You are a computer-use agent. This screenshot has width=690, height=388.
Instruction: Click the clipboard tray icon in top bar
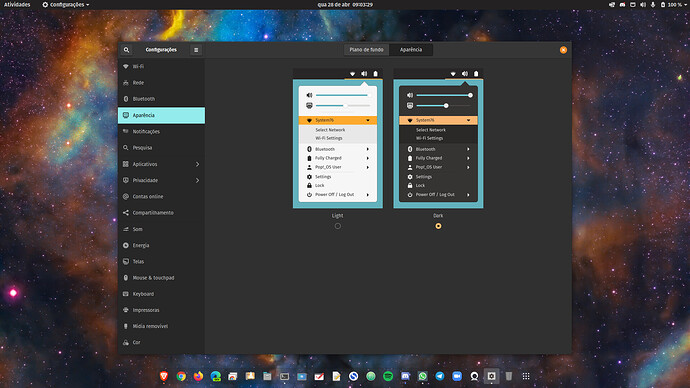632,4
